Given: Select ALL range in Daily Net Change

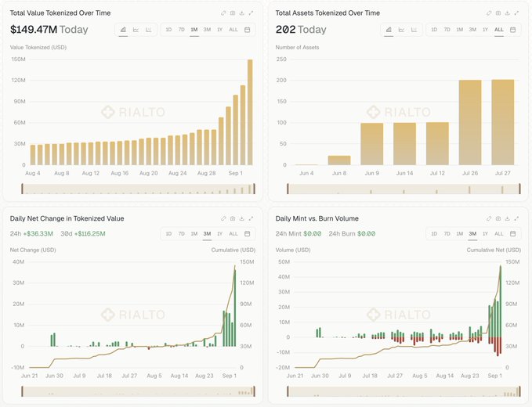Looking at the screenshot, I should pos(233,234).
